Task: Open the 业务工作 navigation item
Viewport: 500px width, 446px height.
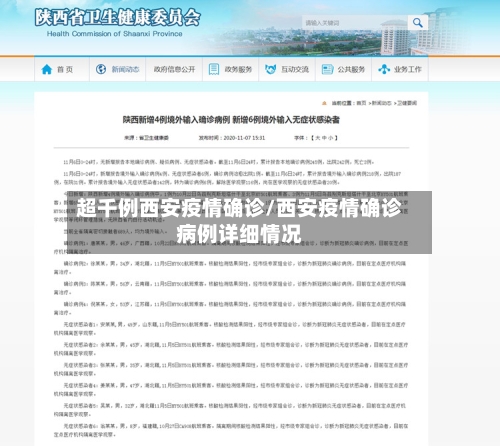Action: [x=400, y=69]
